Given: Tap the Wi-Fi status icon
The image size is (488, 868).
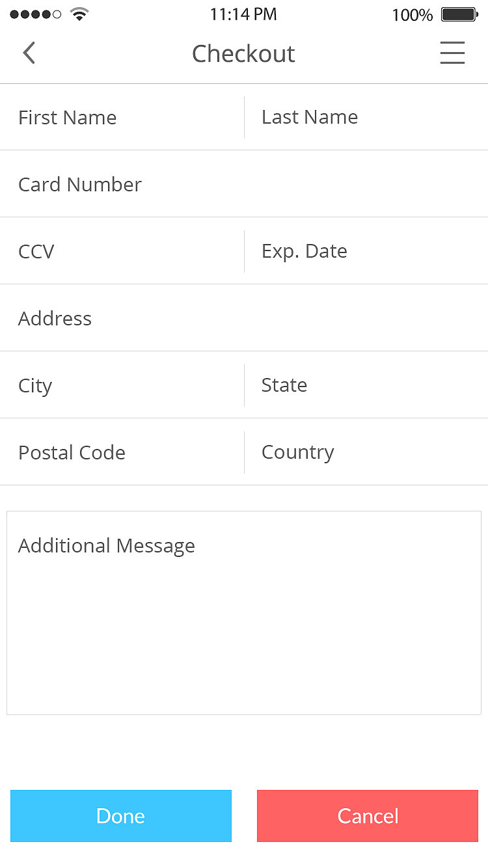Looking at the screenshot, I should coord(79,14).
